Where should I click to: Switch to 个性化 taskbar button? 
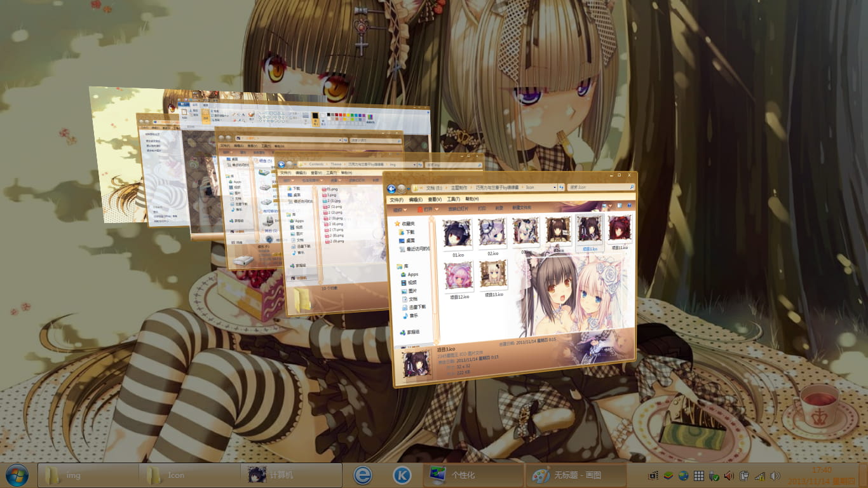pyautogui.click(x=473, y=475)
